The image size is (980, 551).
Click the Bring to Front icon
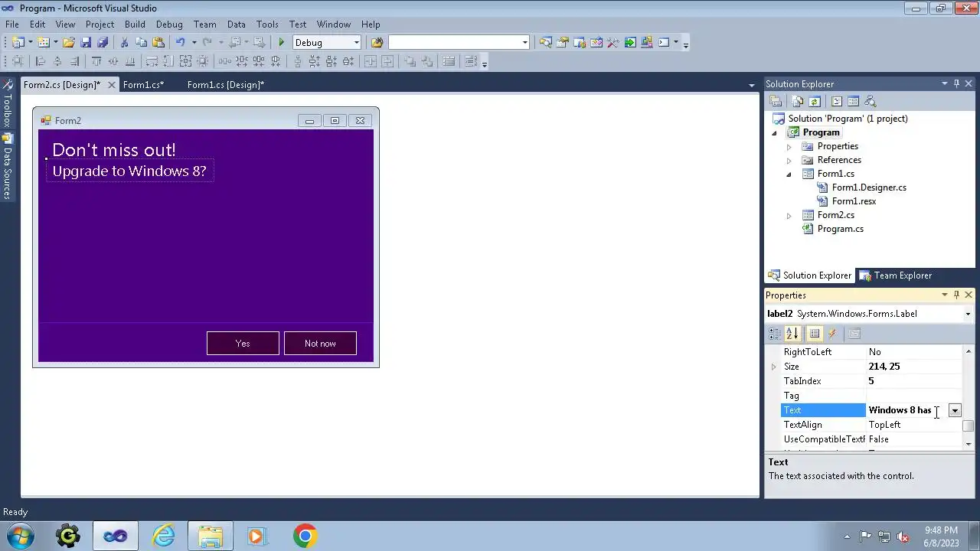[x=410, y=62]
